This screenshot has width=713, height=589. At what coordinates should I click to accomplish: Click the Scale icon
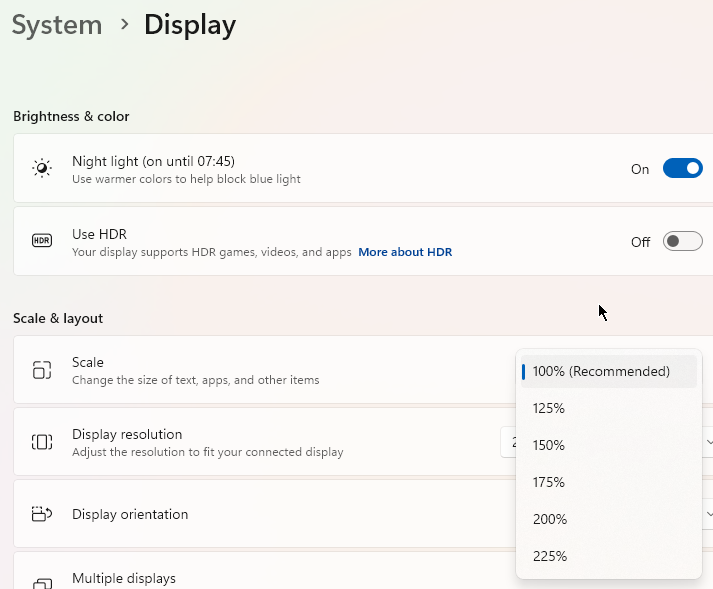click(x=42, y=370)
